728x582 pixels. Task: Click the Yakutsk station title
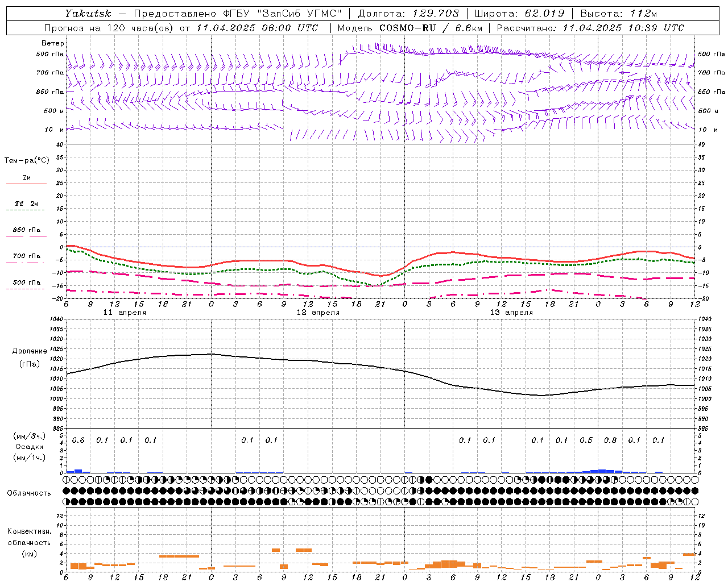coord(88,14)
